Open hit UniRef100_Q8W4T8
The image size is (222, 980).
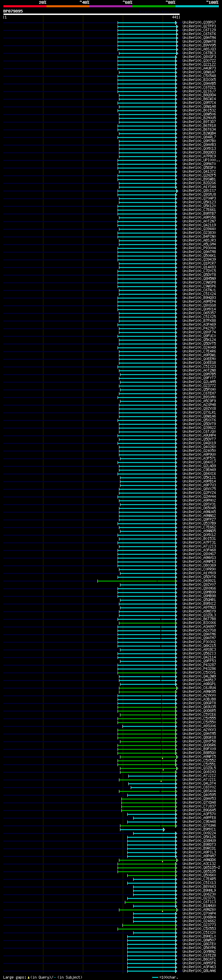point(199,41)
